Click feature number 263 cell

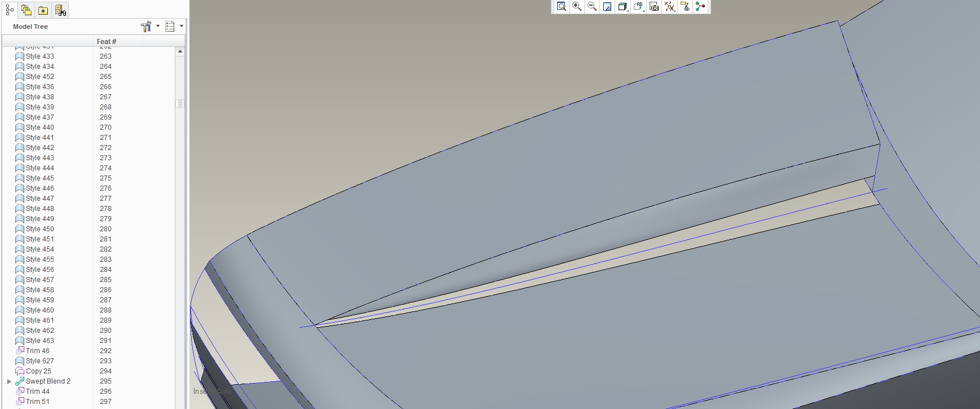coord(105,56)
